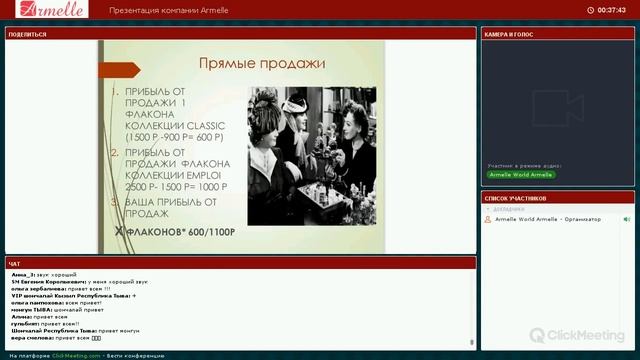Click the slide title 'Прямые продажи'
Image resolution: width=640 pixels, height=360 pixels.
(262, 63)
